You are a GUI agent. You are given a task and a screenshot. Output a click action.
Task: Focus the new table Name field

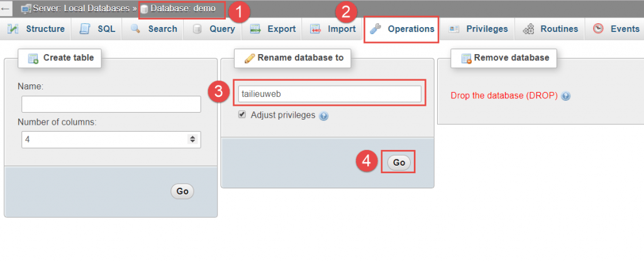coord(111,104)
